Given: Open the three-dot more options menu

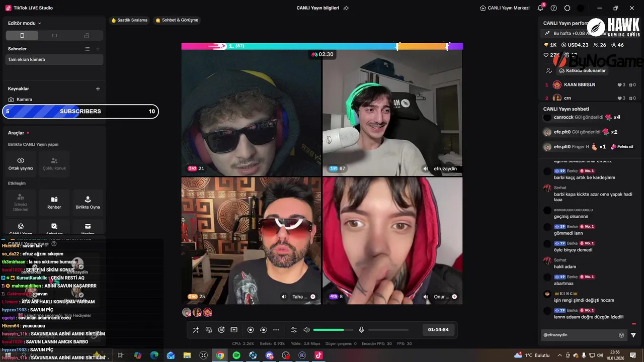Looking at the screenshot, I should (x=276, y=330).
